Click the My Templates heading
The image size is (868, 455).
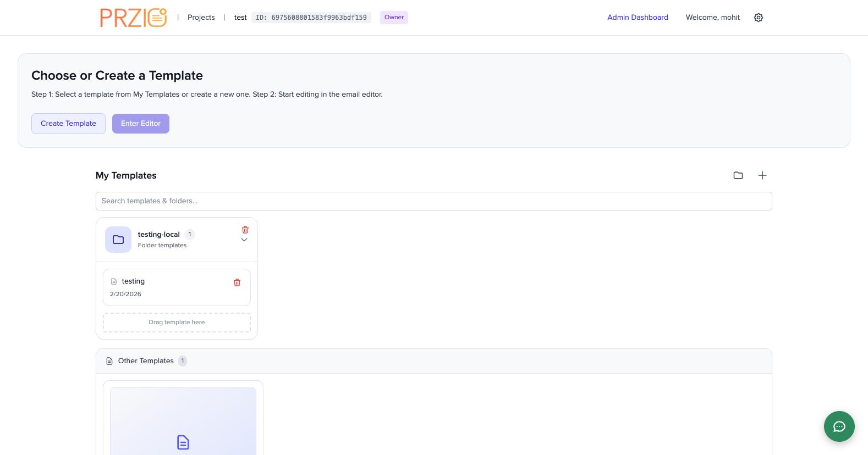tap(126, 175)
